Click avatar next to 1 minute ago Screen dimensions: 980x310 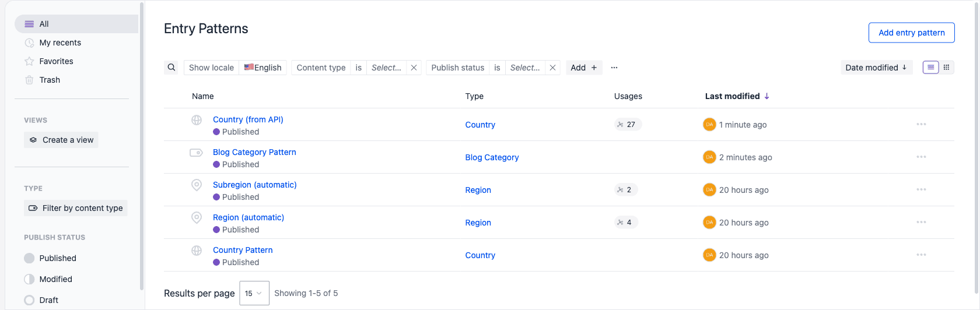point(709,124)
